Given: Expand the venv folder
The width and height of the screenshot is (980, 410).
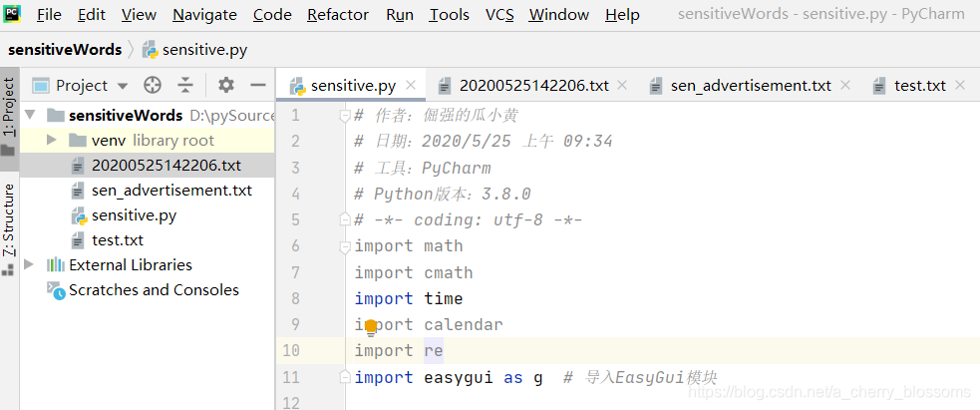Looking at the screenshot, I should pos(52,141).
